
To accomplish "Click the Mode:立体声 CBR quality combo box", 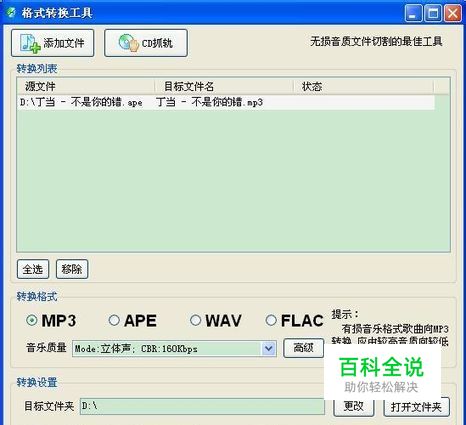I will pyautogui.click(x=174, y=349).
